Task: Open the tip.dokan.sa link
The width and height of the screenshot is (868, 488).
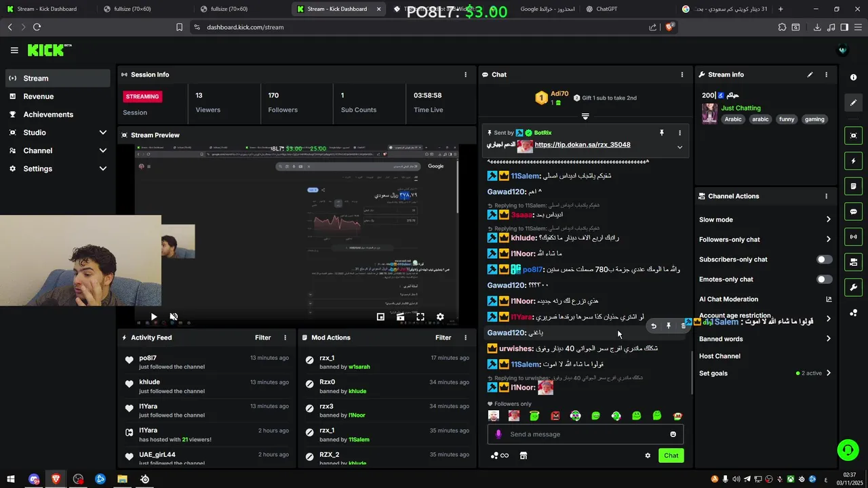Action: [x=583, y=144]
